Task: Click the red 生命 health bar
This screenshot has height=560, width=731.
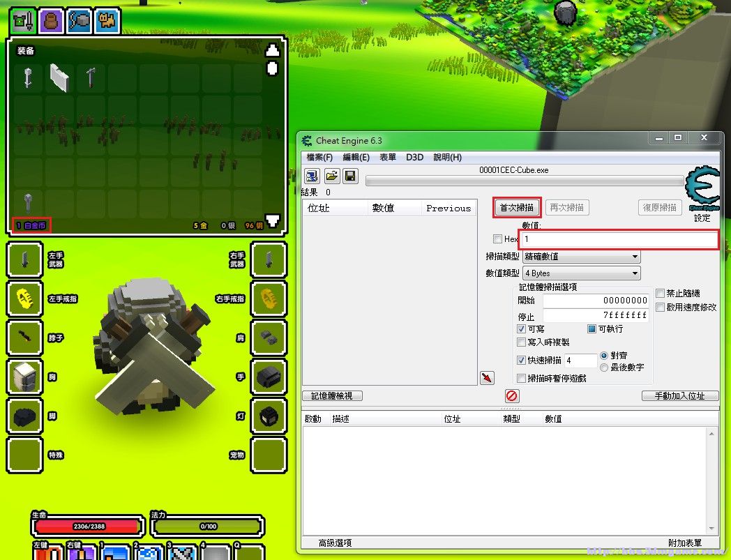Action: [x=88, y=527]
